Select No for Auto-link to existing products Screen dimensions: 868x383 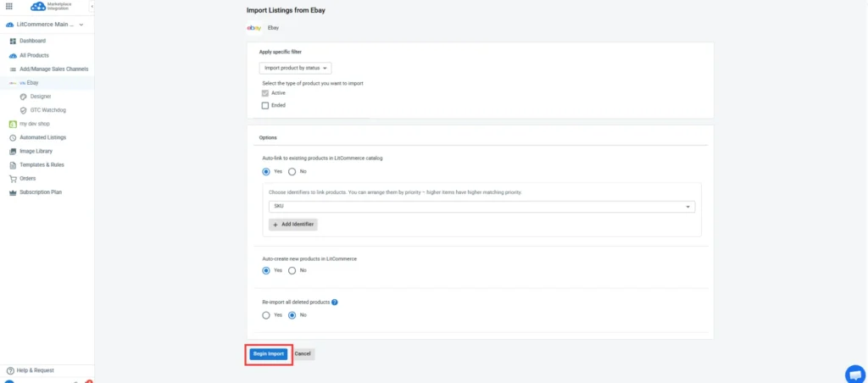(292, 171)
